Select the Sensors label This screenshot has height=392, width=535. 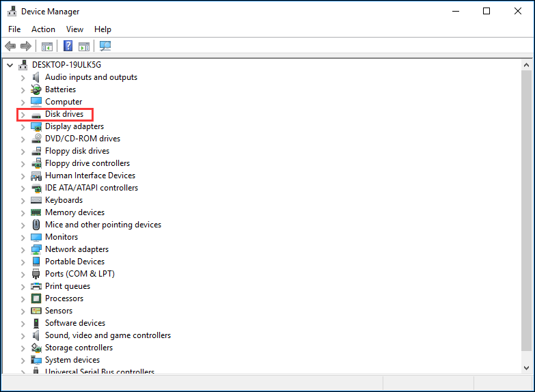59,311
